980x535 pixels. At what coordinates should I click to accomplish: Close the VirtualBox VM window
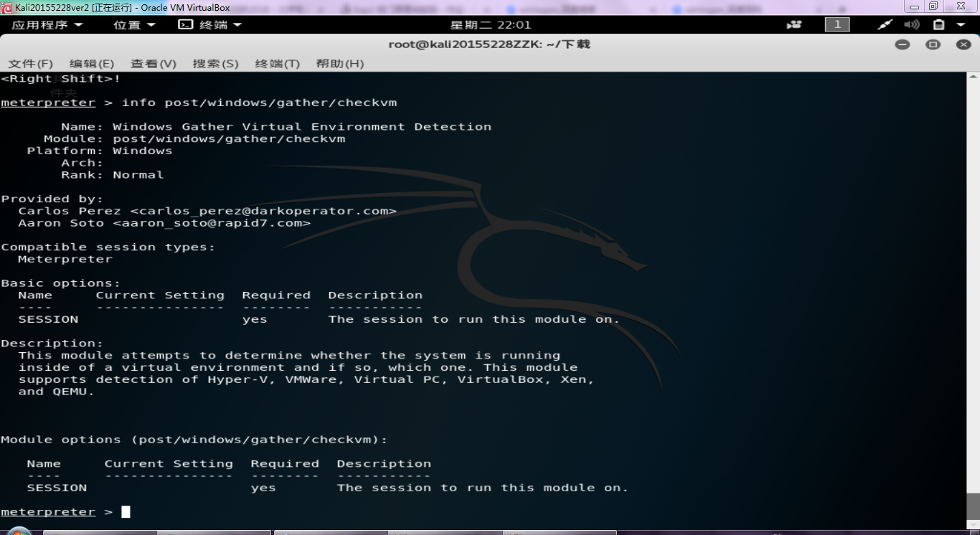960,6
